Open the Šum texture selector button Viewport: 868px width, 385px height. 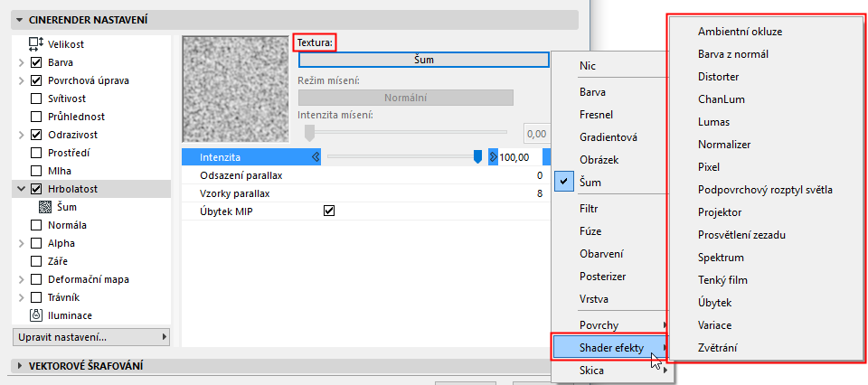point(423,60)
